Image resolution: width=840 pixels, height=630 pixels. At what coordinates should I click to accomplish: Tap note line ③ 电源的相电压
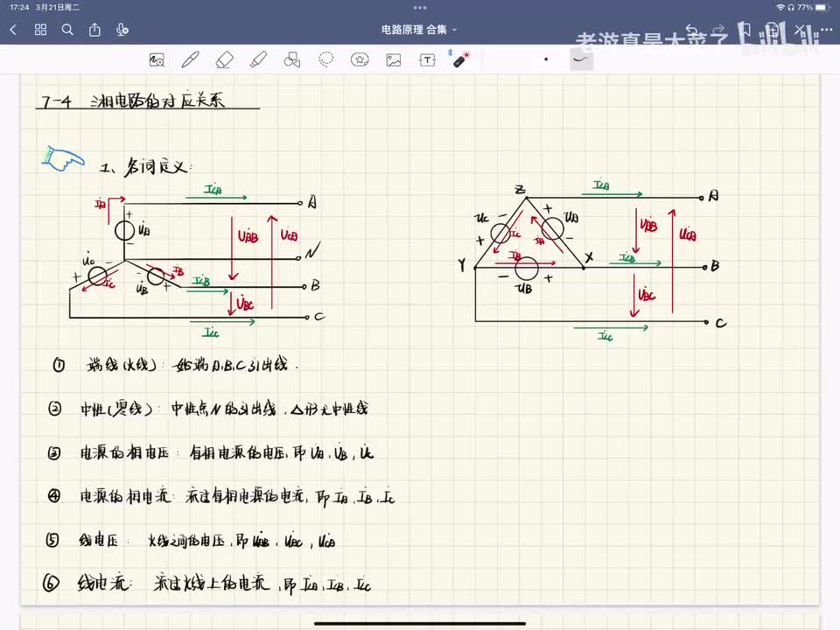pos(211,453)
